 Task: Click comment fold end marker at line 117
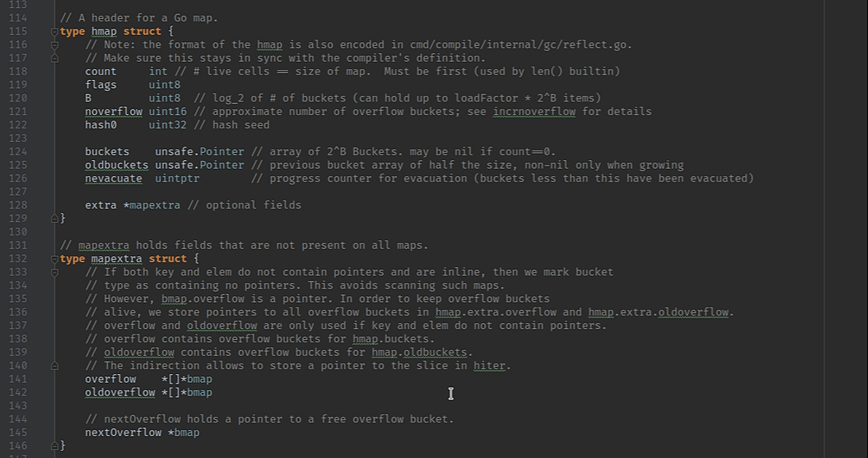[x=54, y=59]
